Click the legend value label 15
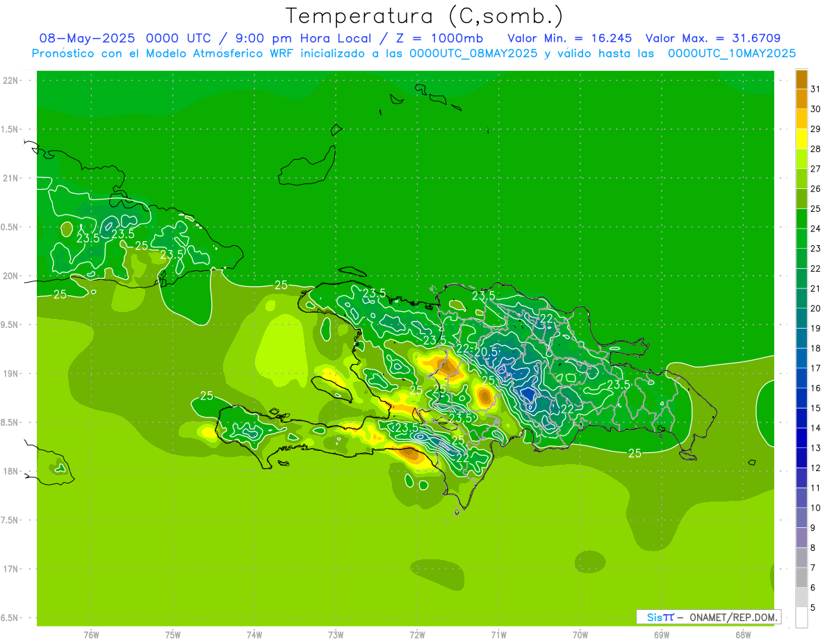This screenshot has width=834, height=644. (816, 408)
